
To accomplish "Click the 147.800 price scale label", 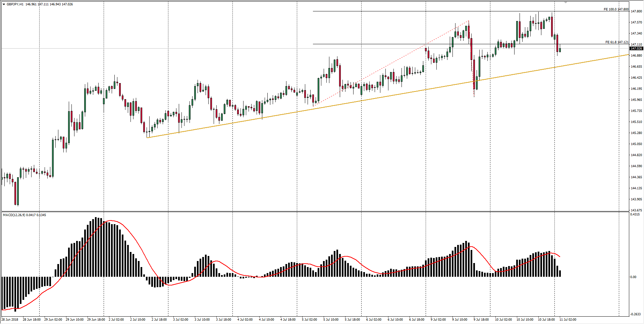I will [636, 11].
